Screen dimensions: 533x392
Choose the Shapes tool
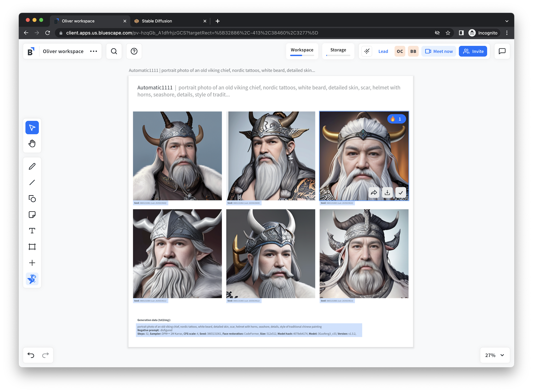click(x=32, y=199)
